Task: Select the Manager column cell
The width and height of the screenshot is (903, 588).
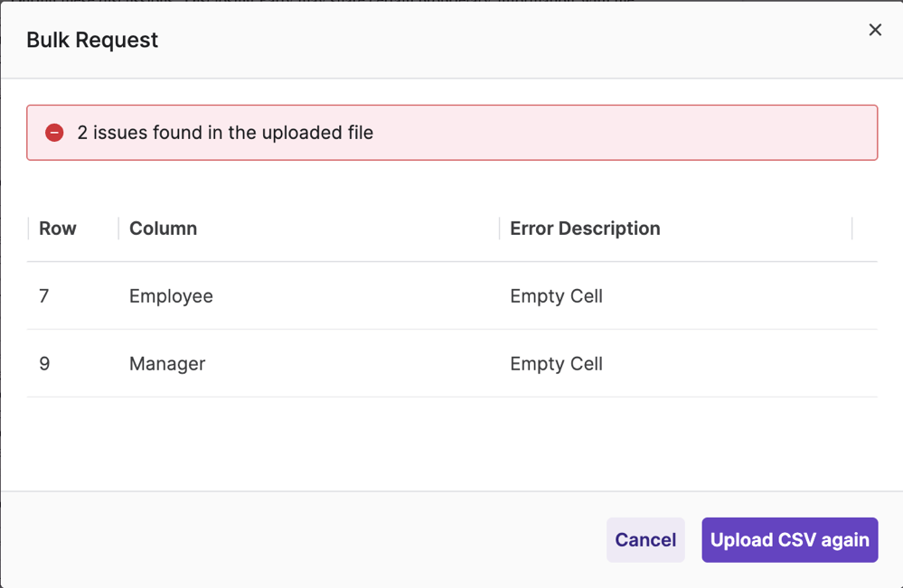Action: [x=167, y=364]
